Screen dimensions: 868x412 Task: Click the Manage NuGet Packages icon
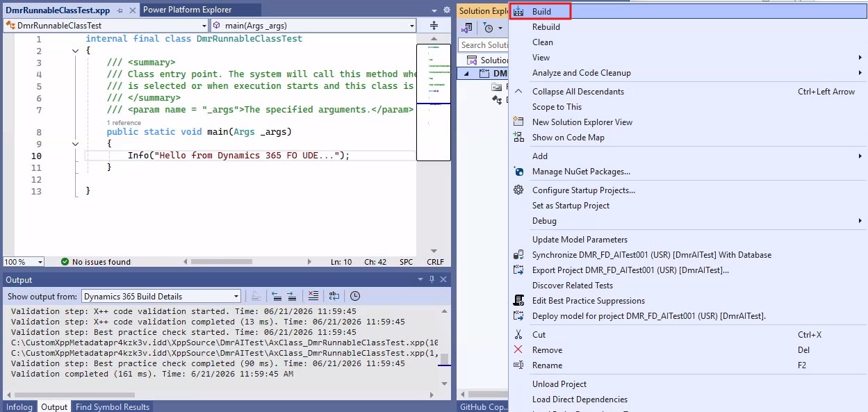518,171
